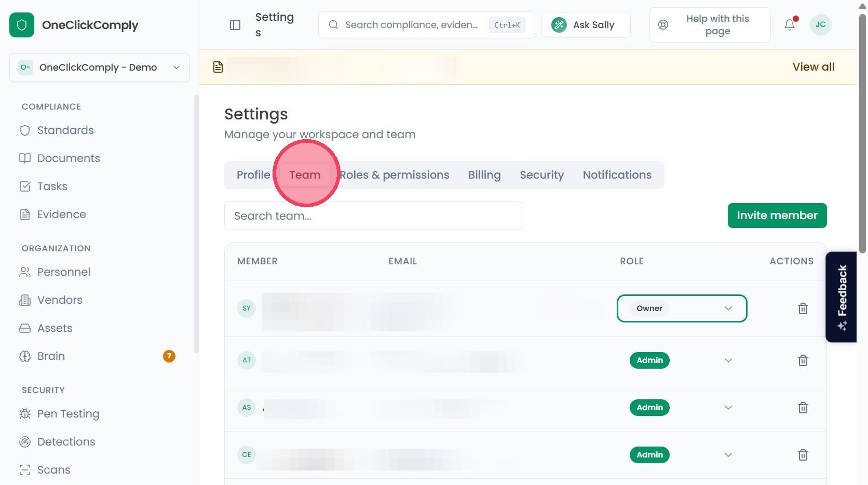This screenshot has width=868, height=485.
Task: Click the ROLE column header
Action: pos(632,261)
